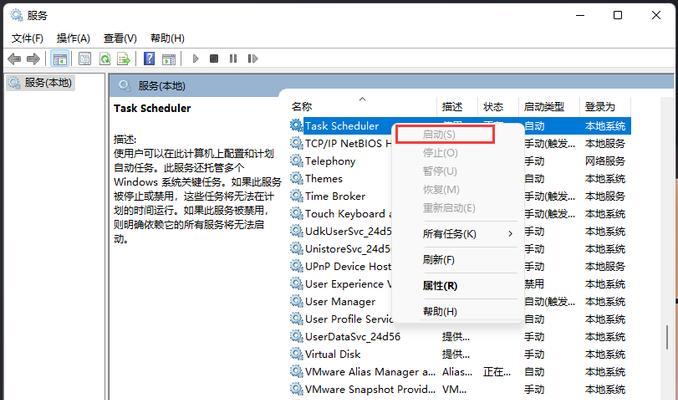Select the UnistoreSvc_24d5 service row

coord(460,249)
